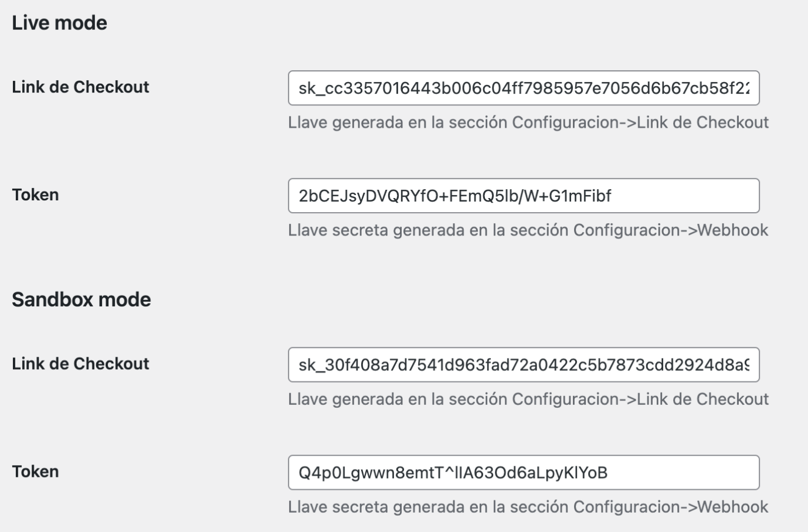The image size is (808, 532).
Task: Click the Link de Checkout label under Live mode
Action: point(80,87)
